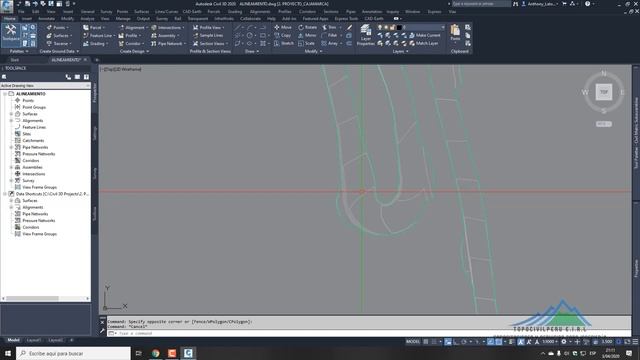Image resolution: width=640 pixels, height=360 pixels.
Task: Toggle dynamic input in status bar
Action: coord(448,342)
